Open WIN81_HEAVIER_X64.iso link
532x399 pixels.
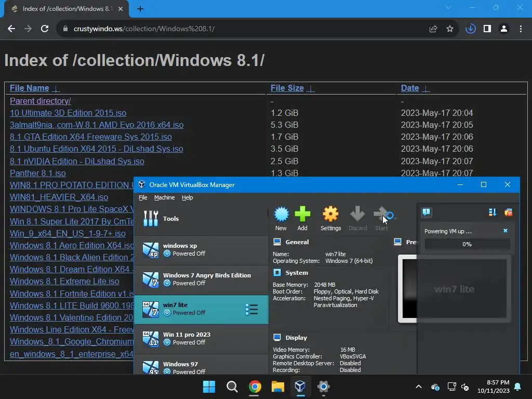[x=59, y=197]
